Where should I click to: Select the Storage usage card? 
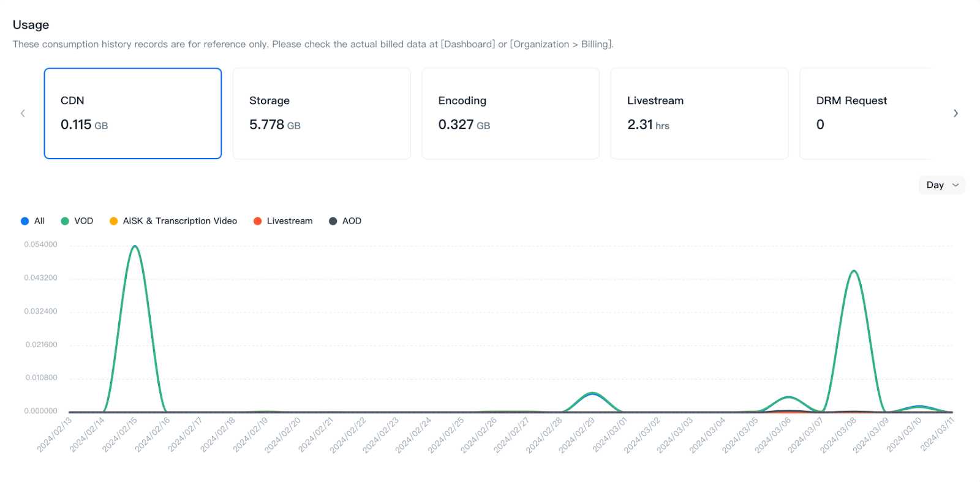(x=322, y=113)
